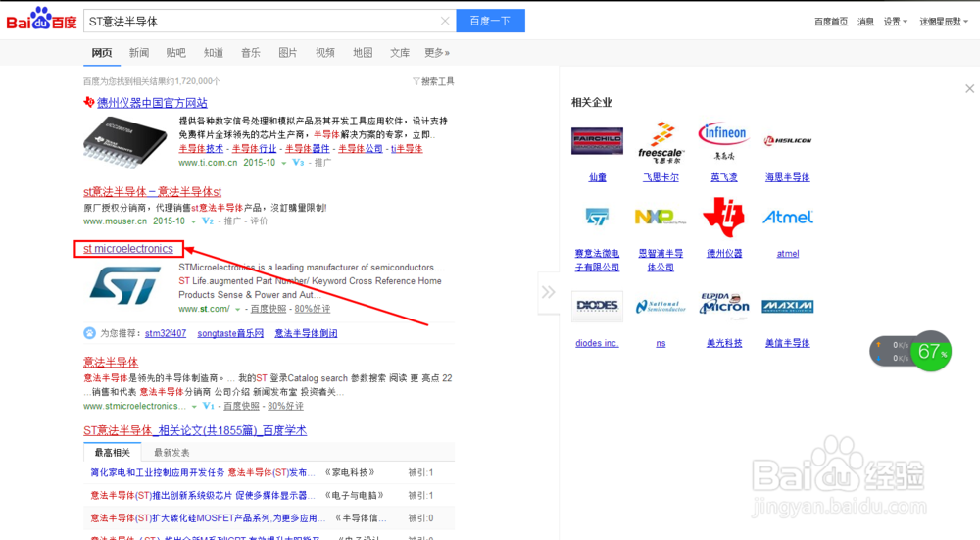Click the 百度一下 search button
Screen dimensions: 980x540
(x=491, y=21)
